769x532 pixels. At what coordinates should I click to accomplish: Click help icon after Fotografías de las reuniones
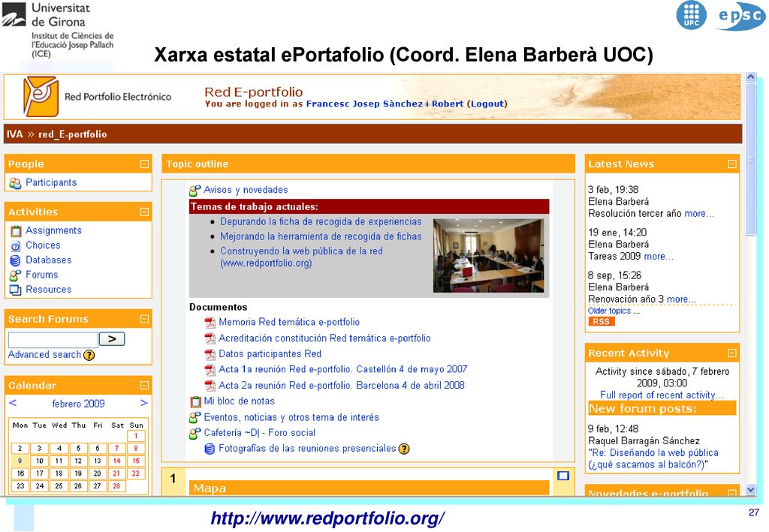tap(403, 449)
